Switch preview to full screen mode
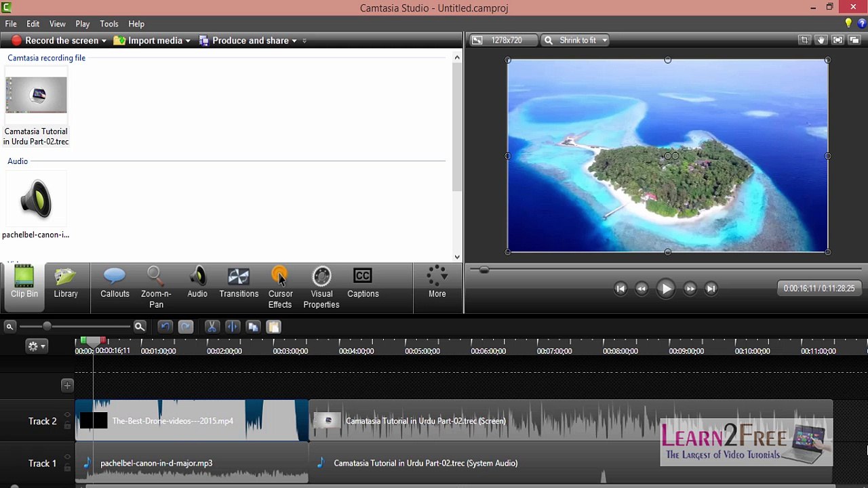 (x=837, y=40)
